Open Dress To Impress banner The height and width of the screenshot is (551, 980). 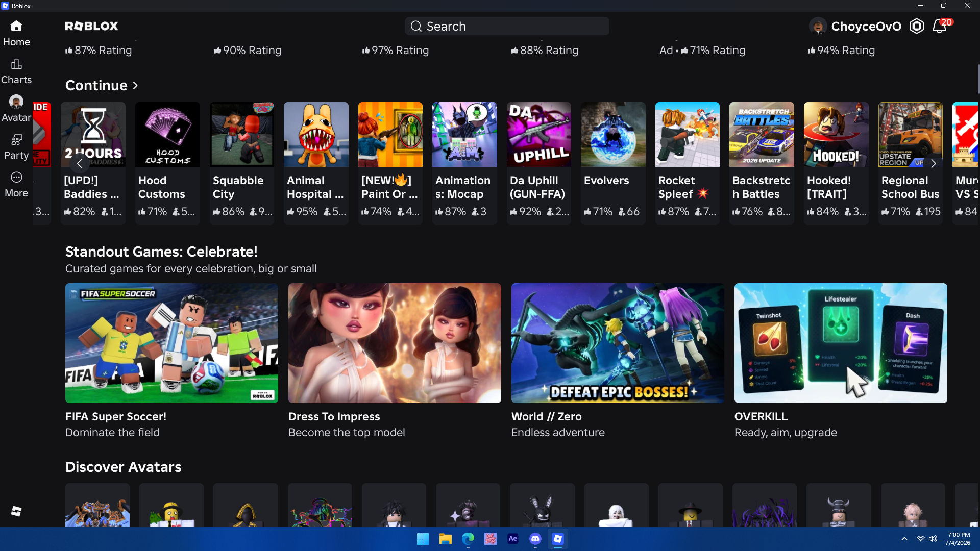(x=395, y=343)
